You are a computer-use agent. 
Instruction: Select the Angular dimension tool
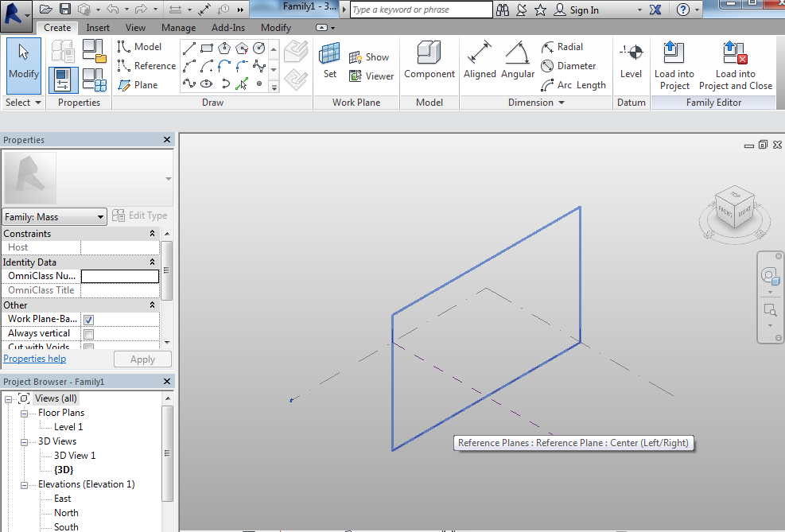point(518,60)
